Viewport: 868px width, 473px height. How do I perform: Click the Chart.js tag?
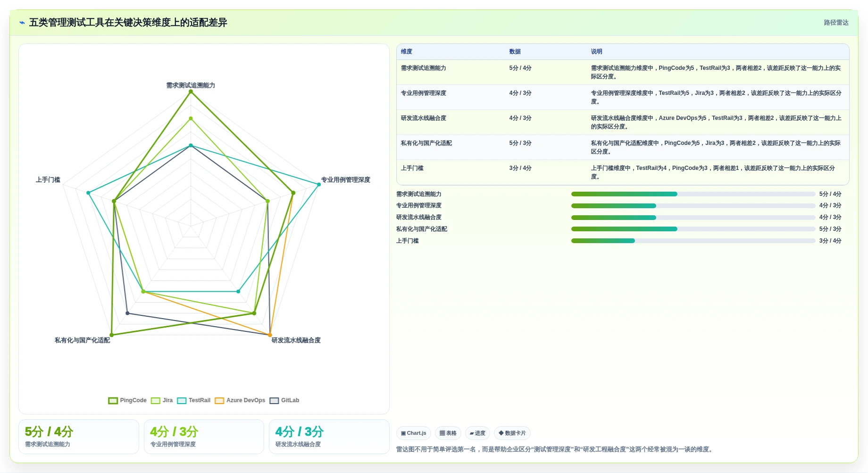point(414,433)
